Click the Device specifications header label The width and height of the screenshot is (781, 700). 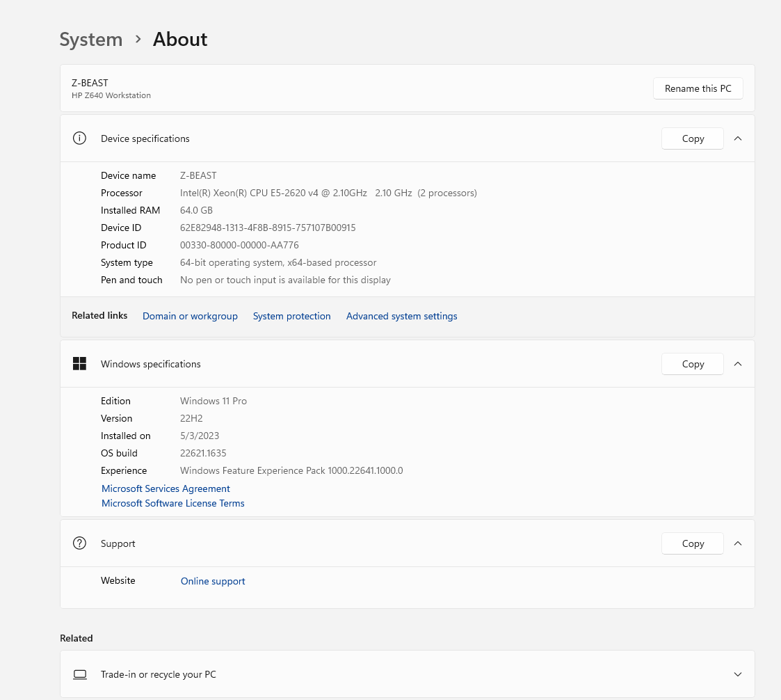145,138
